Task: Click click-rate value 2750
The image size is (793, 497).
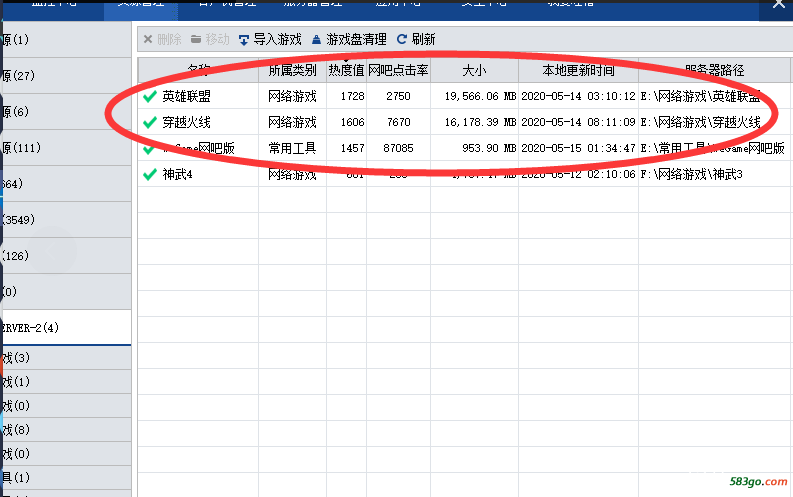Action: pyautogui.click(x=399, y=96)
